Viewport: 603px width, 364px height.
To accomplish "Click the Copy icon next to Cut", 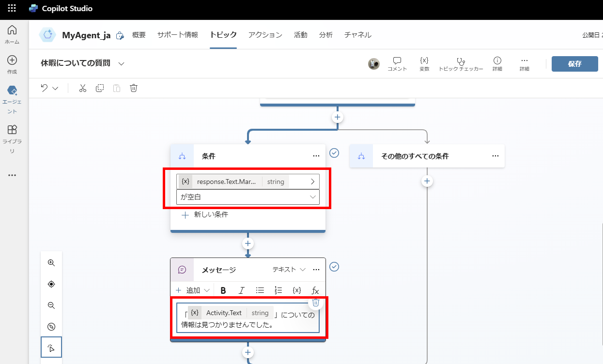I will pos(99,88).
